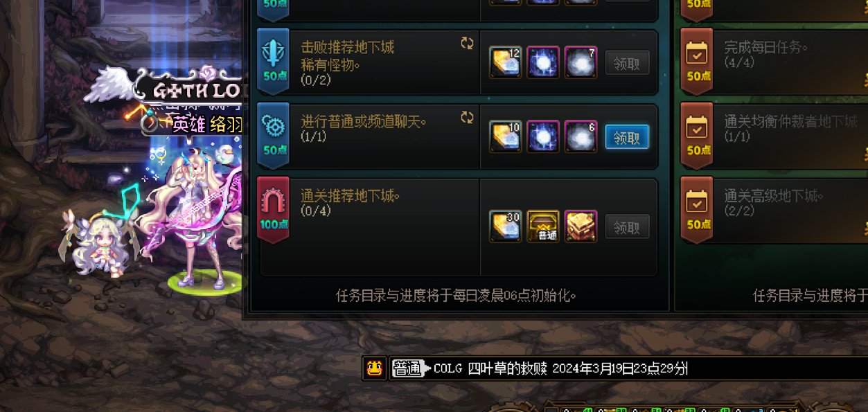Refresh the 进行普通或频道聊天 task
This screenshot has height=412, width=868.
(x=468, y=118)
